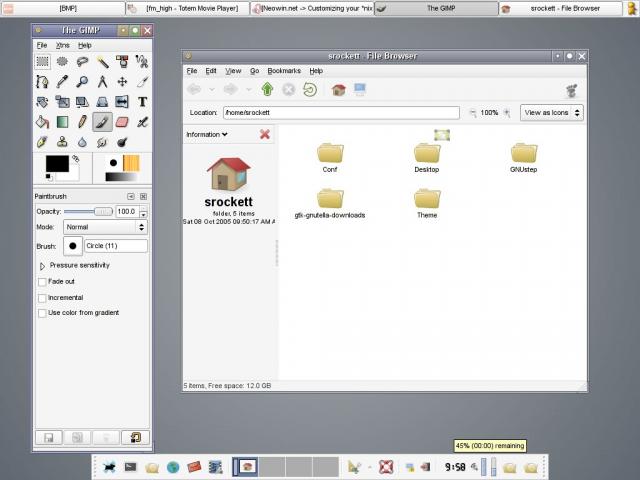Activate the Scissors Select tool
Viewport: 640px width, 480px height.
[x=142, y=62]
